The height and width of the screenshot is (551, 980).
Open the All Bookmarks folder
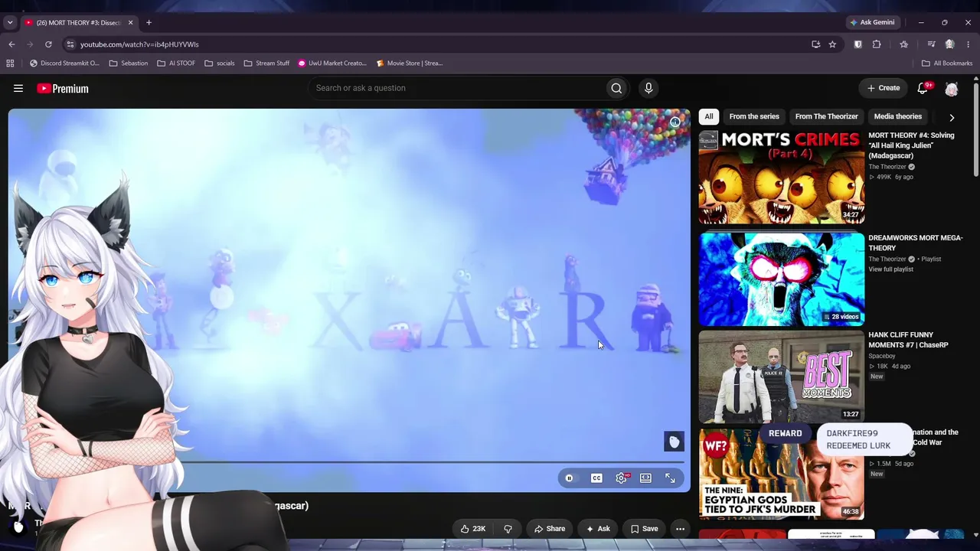[x=947, y=64]
